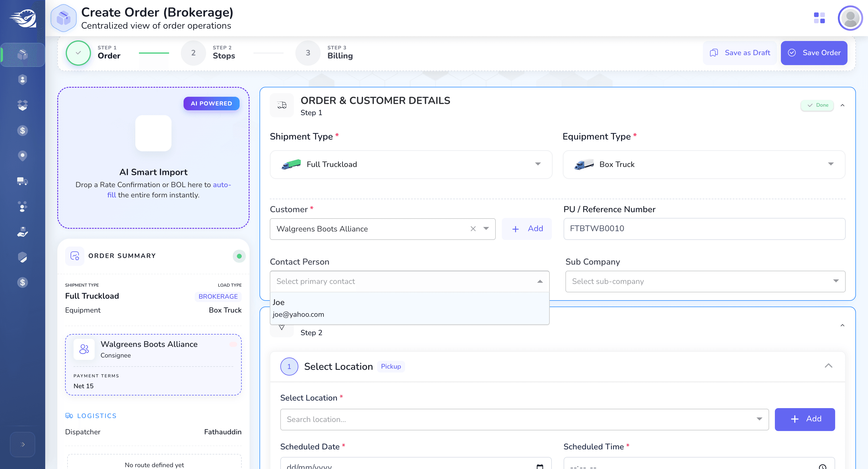Go to Step 1 Order

[x=93, y=53]
